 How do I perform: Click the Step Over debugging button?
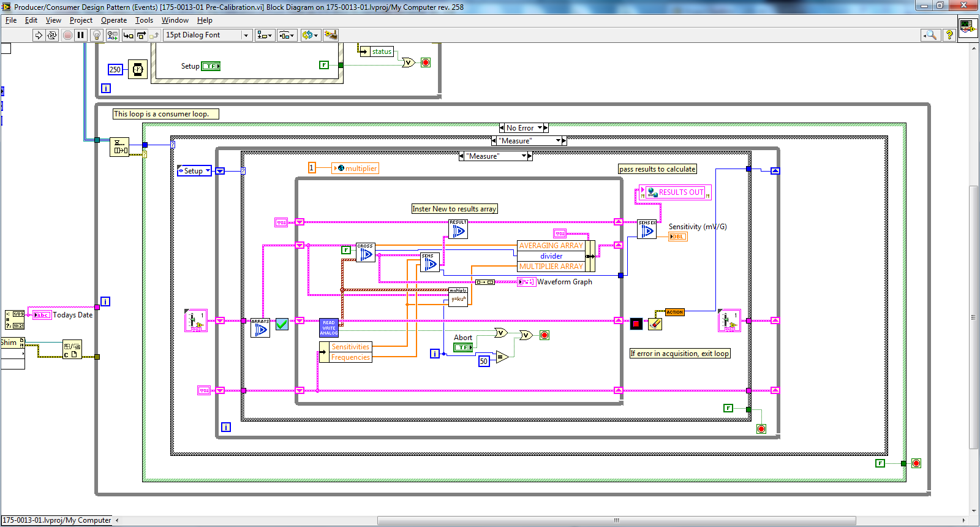(141, 35)
